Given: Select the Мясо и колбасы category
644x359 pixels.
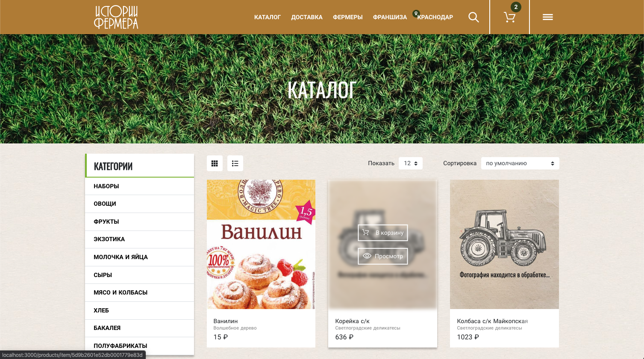Looking at the screenshot, I should click(140, 292).
